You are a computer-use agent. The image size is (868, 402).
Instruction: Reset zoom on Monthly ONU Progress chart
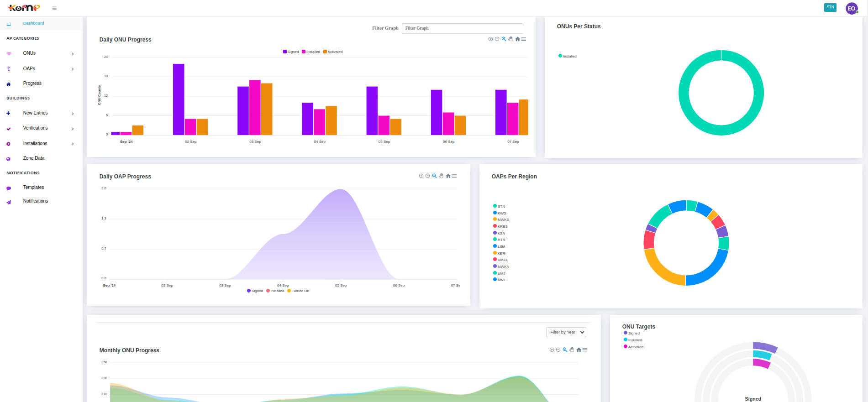coord(579,350)
